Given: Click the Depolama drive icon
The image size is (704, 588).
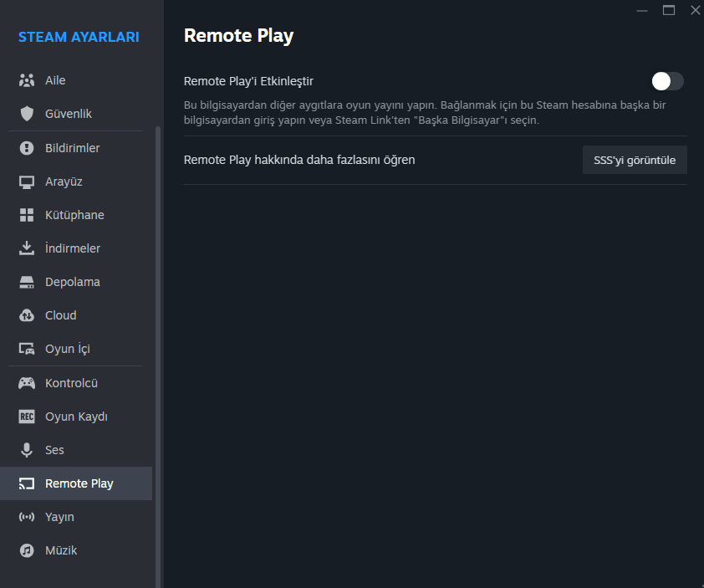Looking at the screenshot, I should click(27, 282).
